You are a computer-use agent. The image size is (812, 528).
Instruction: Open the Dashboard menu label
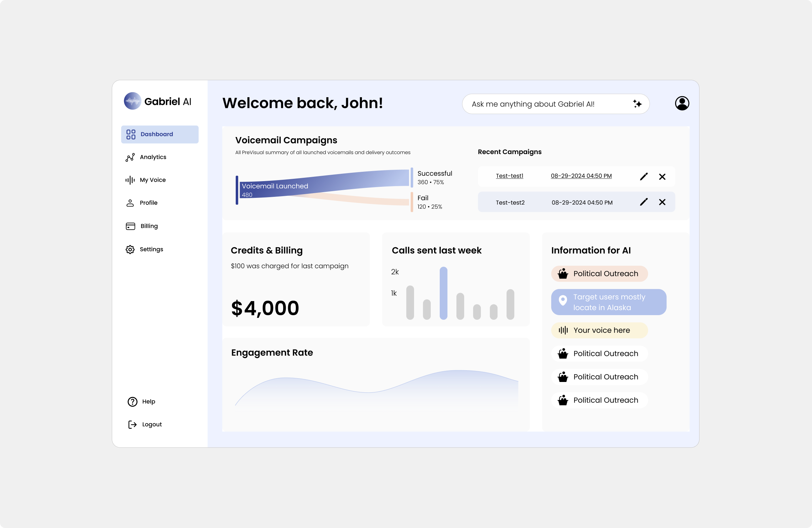pyautogui.click(x=157, y=134)
